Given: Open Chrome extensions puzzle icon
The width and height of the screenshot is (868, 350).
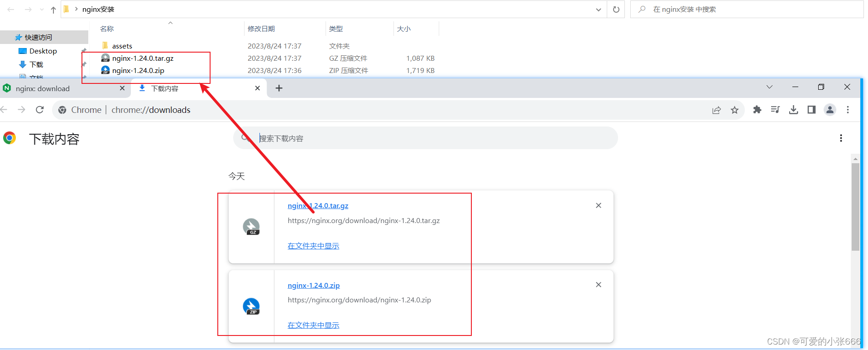Looking at the screenshot, I should [x=757, y=110].
